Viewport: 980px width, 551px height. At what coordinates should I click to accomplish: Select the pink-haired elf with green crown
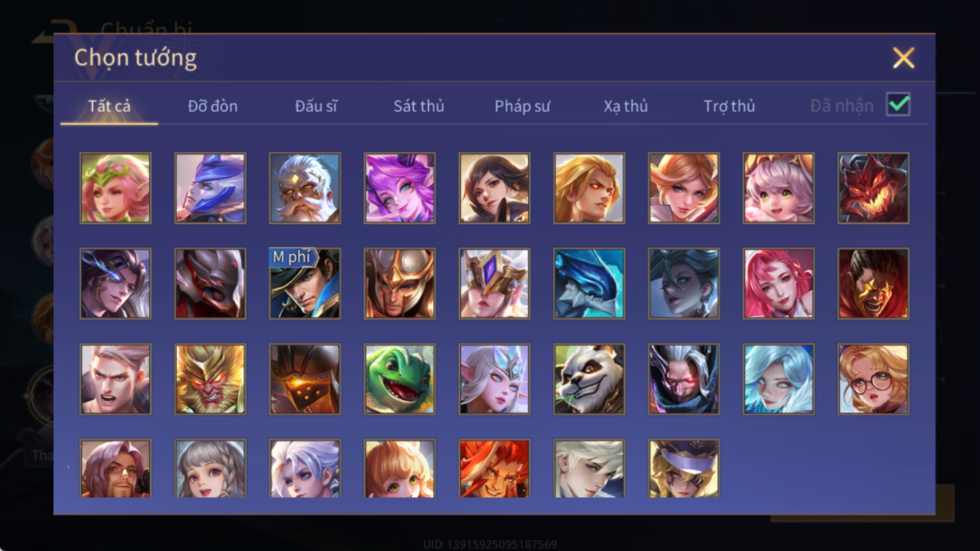click(116, 188)
